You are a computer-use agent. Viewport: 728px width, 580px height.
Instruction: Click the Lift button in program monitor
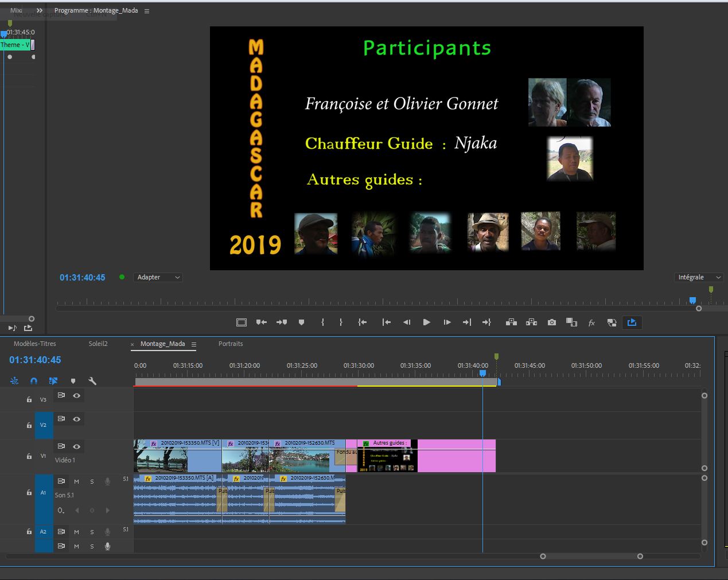point(511,322)
